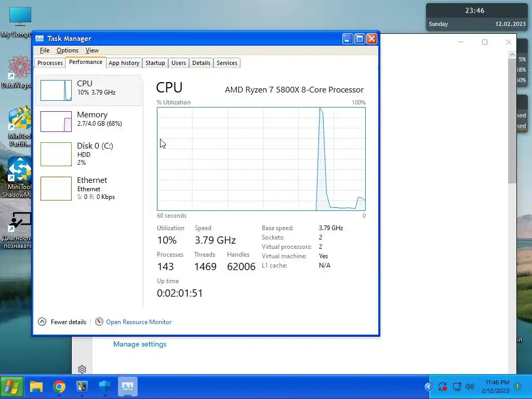
Task: Minimize the background settings window
Action: click(x=461, y=42)
